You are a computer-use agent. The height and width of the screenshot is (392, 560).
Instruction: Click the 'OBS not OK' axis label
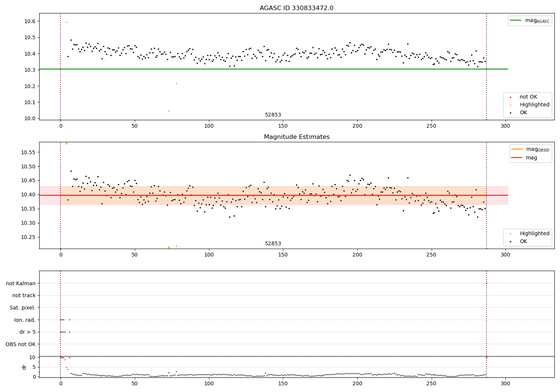(21, 344)
